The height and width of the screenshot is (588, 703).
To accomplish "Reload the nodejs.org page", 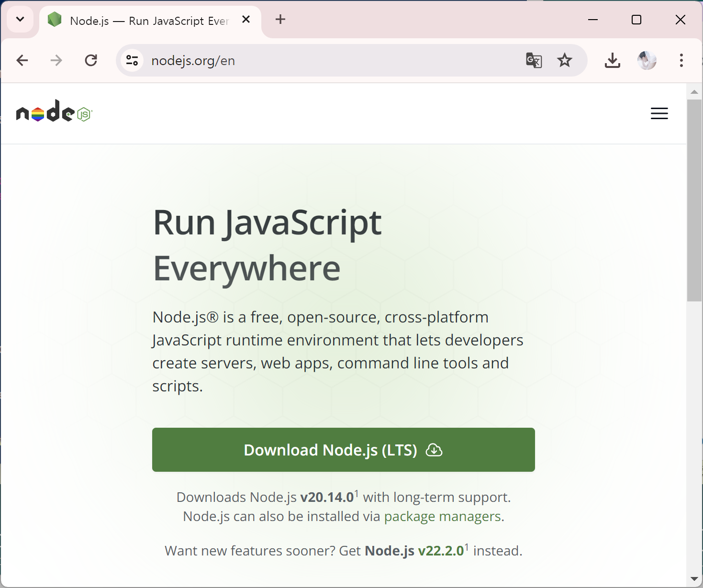I will click(91, 60).
